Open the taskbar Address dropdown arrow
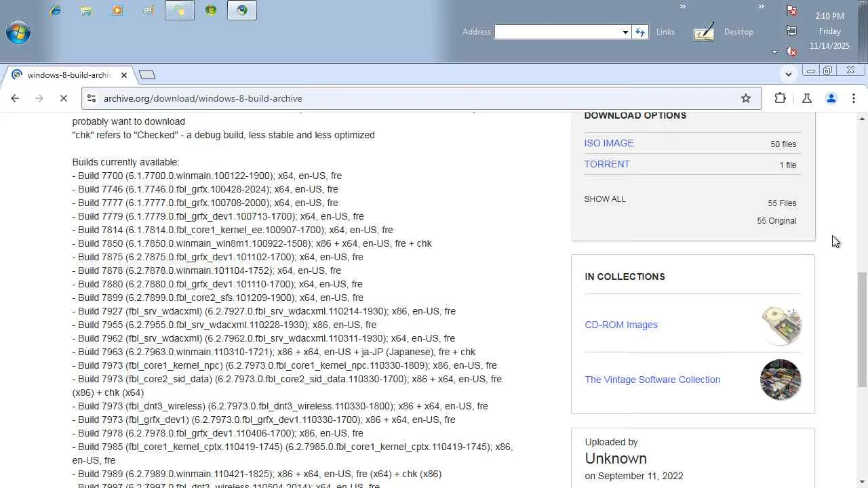868x488 pixels. [x=625, y=32]
